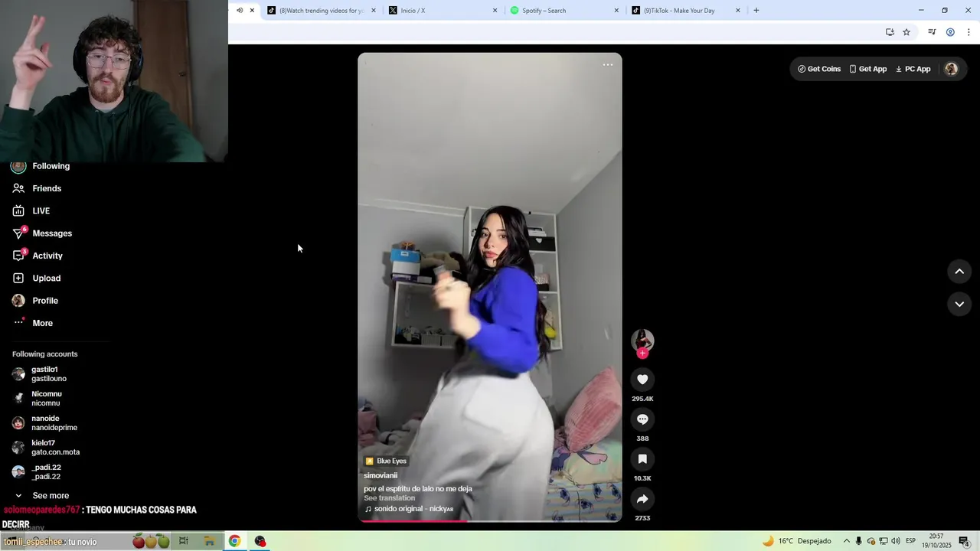980x551 pixels.
Task: Open the More menu in the sidebar
Action: click(33, 323)
